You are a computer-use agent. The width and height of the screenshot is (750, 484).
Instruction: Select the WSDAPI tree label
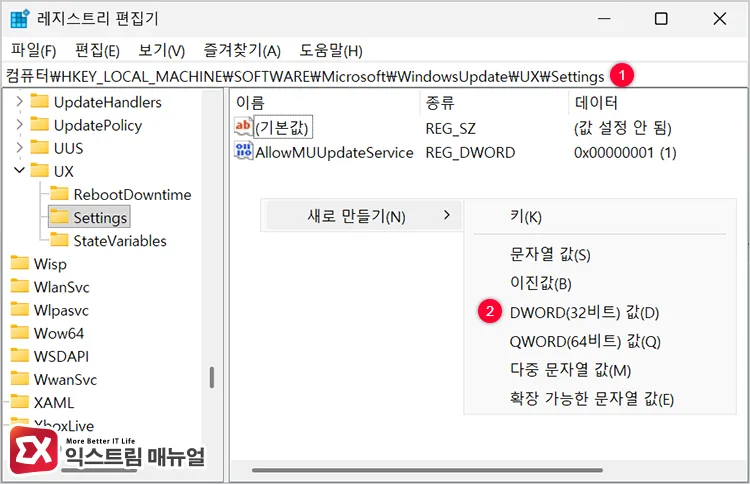click(x=61, y=356)
